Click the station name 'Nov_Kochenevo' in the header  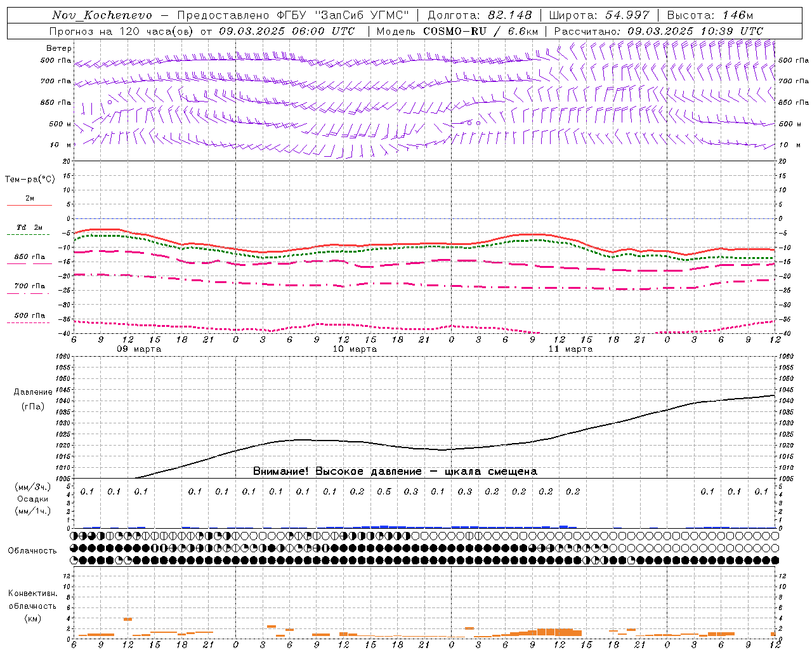[x=102, y=15]
